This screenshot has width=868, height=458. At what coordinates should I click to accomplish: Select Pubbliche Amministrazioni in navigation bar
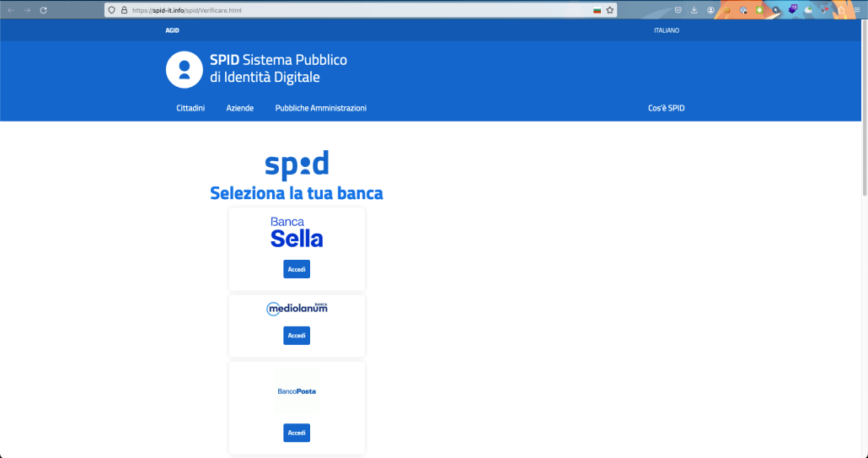tap(320, 108)
